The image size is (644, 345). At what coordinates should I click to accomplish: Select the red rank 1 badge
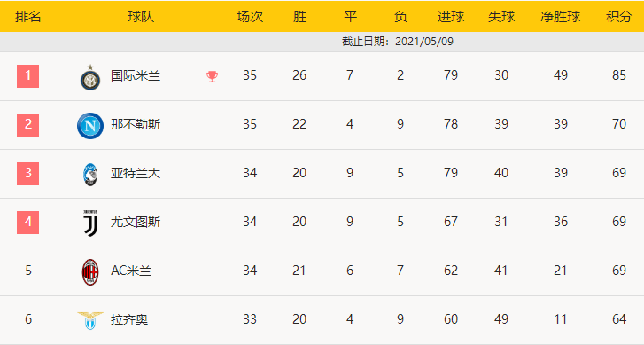pos(28,76)
